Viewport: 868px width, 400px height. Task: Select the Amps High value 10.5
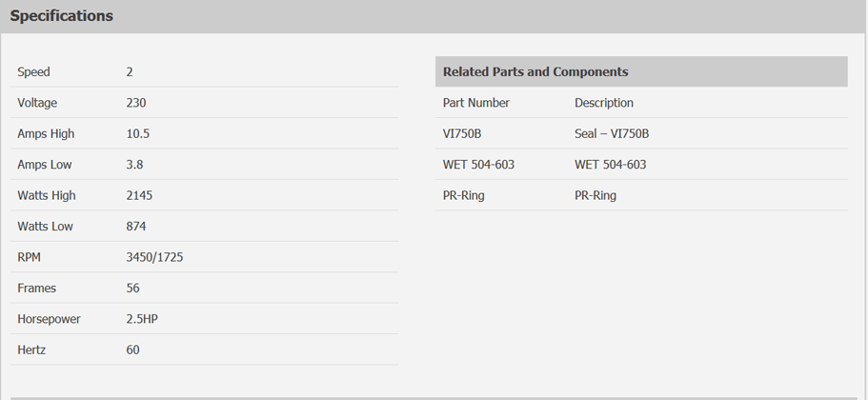tap(138, 134)
